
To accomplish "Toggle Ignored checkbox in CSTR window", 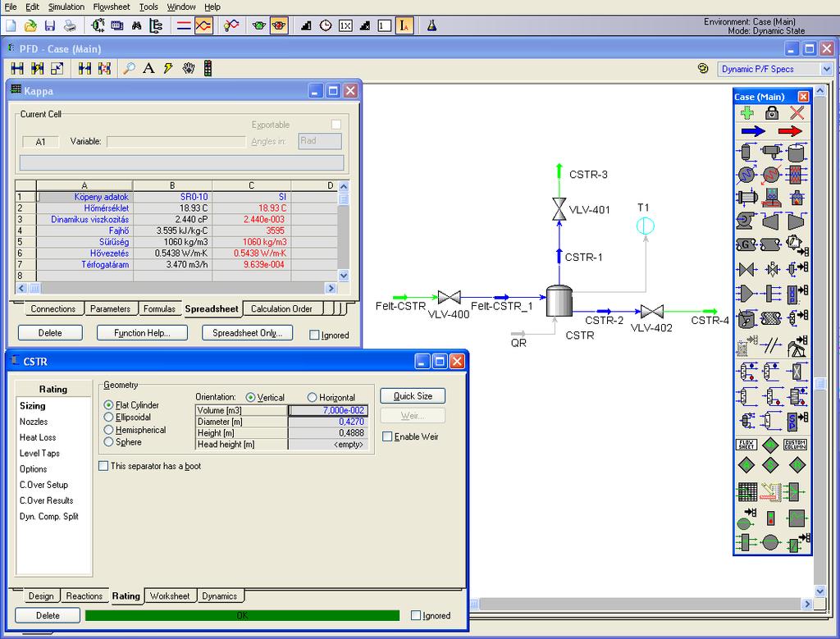I will click(416, 615).
